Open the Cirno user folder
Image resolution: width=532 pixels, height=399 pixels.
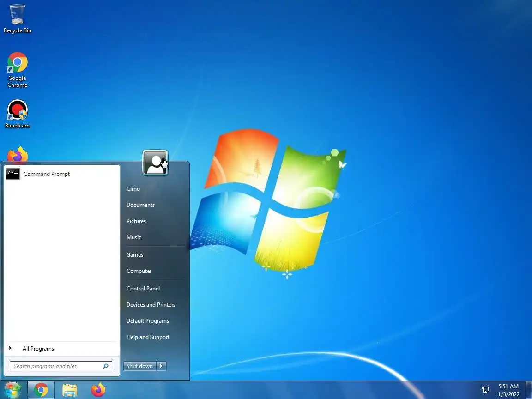133,188
